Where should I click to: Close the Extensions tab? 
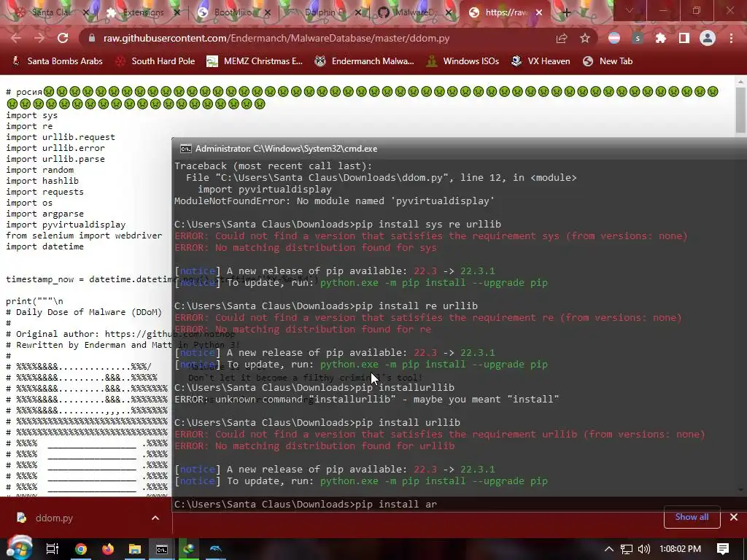[x=177, y=13]
